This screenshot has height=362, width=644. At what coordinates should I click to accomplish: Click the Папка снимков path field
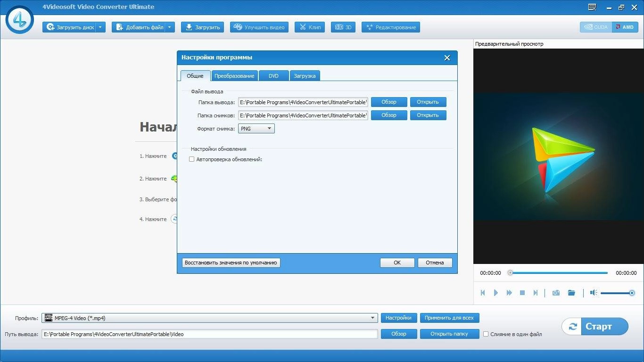pos(303,115)
